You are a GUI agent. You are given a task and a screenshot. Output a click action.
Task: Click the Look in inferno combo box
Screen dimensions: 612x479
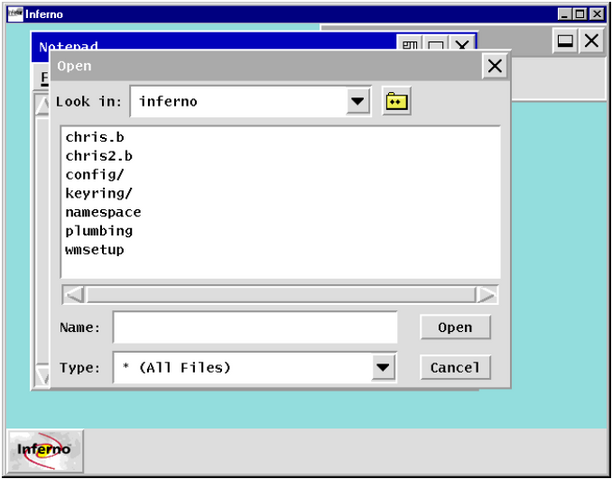tap(251, 101)
